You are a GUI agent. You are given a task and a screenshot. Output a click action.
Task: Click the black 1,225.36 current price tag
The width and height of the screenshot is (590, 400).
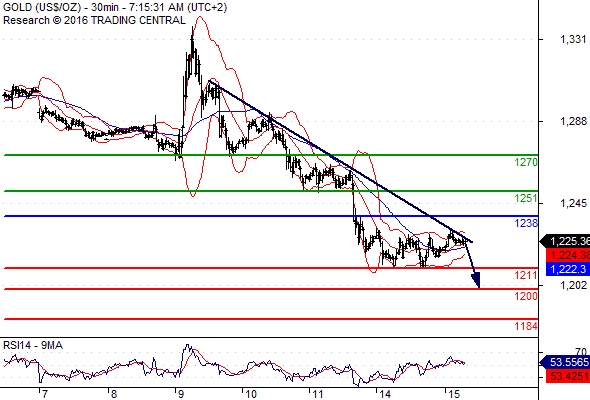pyautogui.click(x=565, y=241)
